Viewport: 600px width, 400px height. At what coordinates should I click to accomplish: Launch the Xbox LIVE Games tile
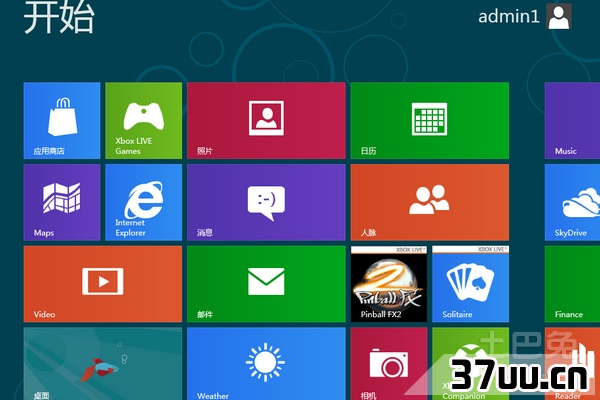pyautogui.click(x=143, y=121)
